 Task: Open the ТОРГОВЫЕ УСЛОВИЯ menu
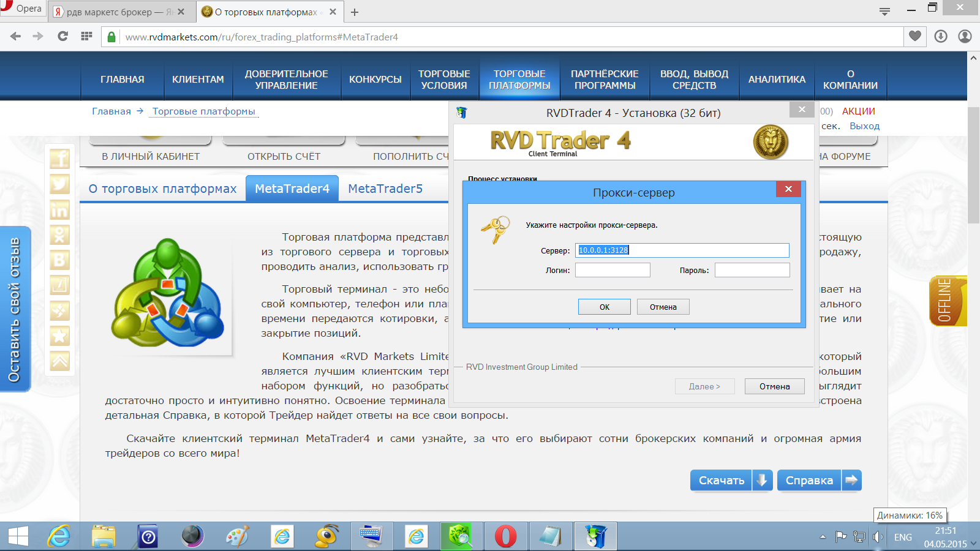444,80
